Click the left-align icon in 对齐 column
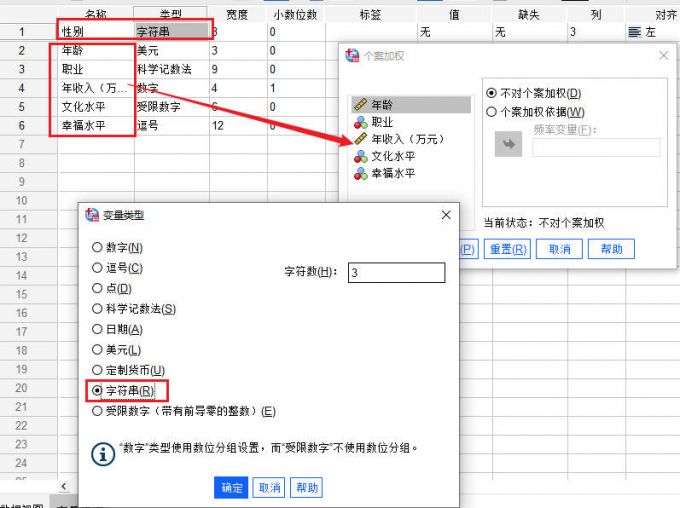 (x=634, y=32)
